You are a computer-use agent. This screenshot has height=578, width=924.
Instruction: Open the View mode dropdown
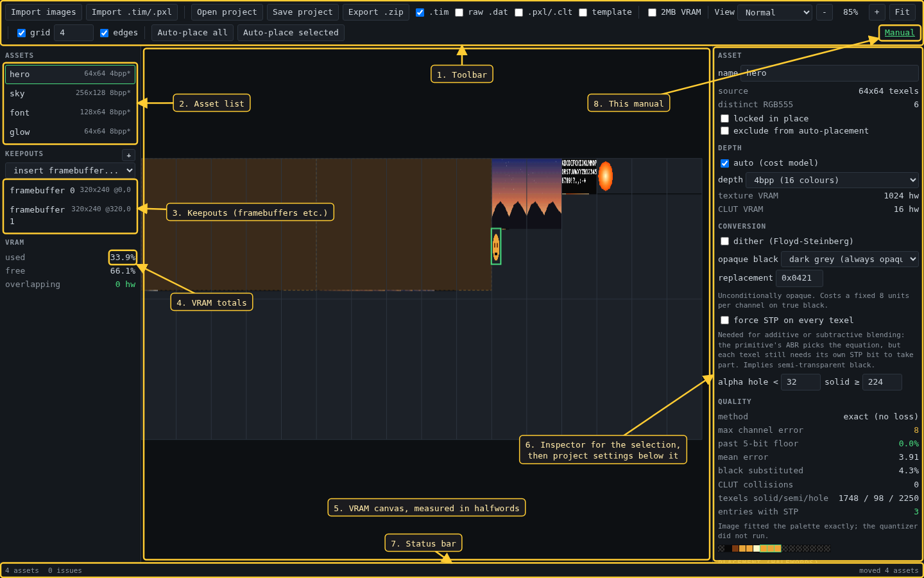775,12
